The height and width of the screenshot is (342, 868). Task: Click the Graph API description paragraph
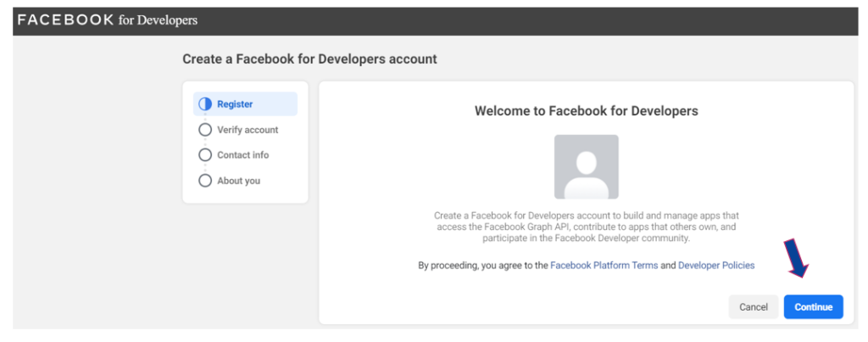(x=586, y=228)
